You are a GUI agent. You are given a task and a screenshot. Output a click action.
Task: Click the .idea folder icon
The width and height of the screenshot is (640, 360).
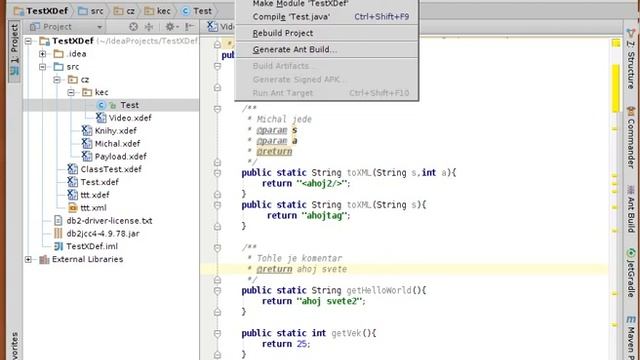click(x=59, y=54)
